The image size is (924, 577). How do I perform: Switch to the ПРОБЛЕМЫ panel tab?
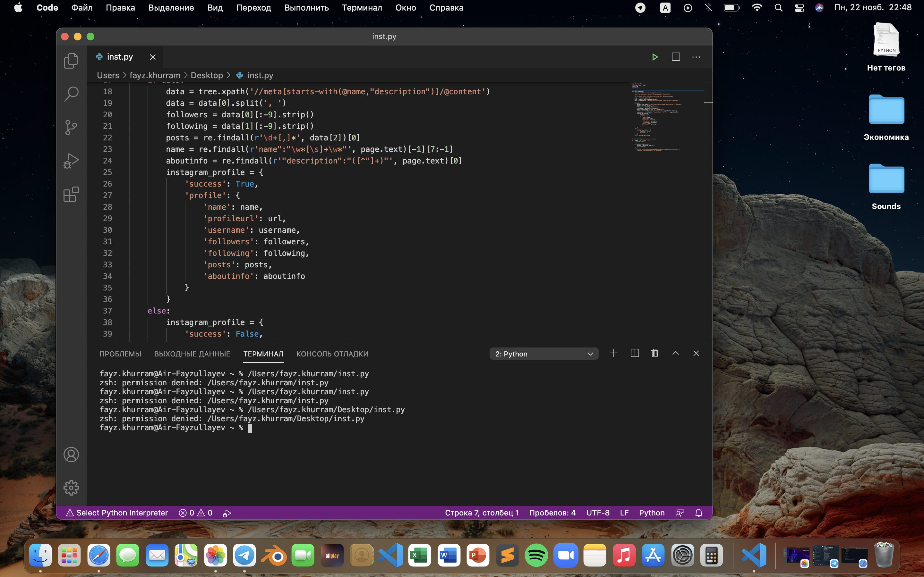[120, 354]
